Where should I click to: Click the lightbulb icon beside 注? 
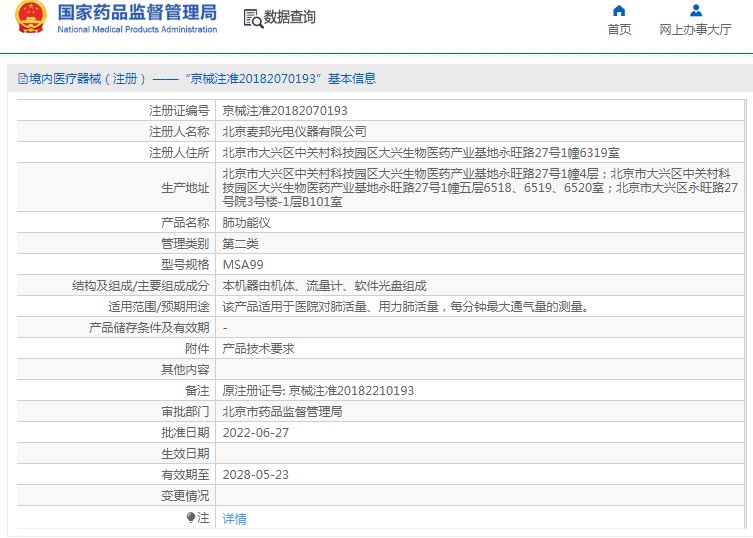[191, 517]
